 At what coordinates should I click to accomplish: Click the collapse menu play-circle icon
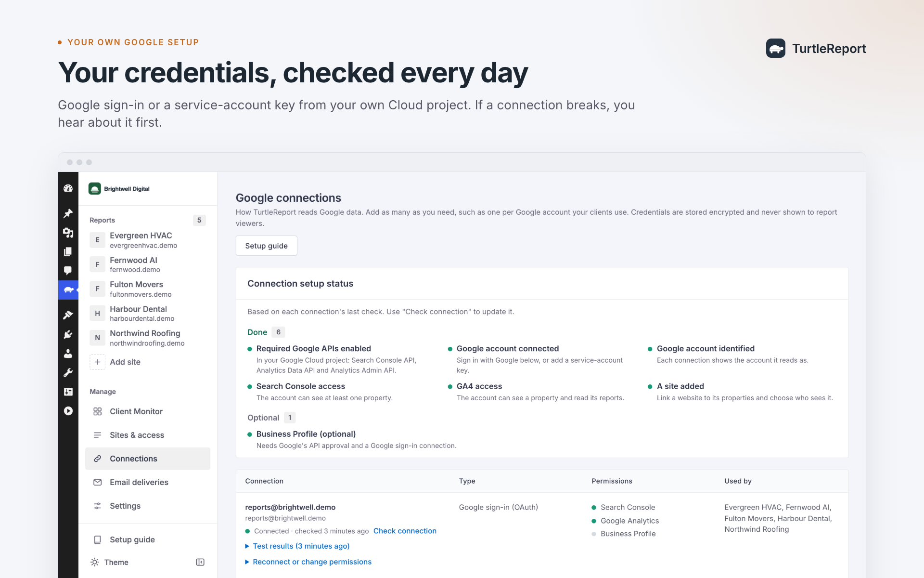(x=68, y=411)
